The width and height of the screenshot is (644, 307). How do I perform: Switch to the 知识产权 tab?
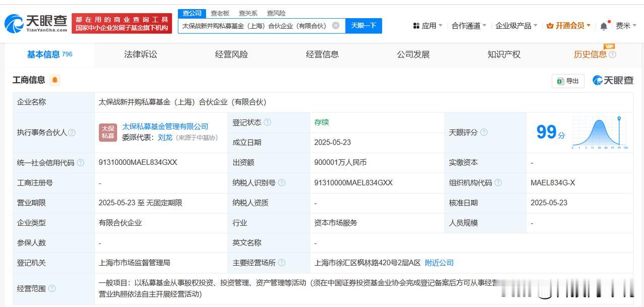coord(504,54)
